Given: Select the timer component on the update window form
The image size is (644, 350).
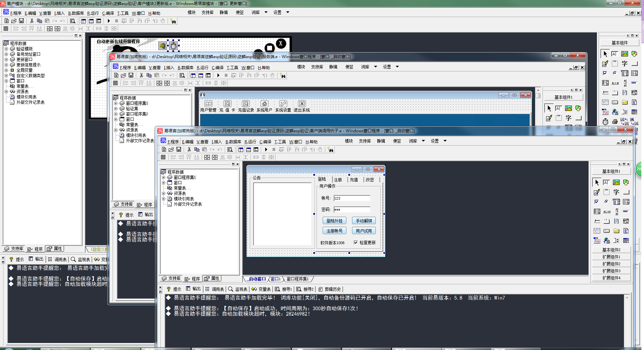Looking at the screenshot, I should pyautogui.click(x=174, y=46).
